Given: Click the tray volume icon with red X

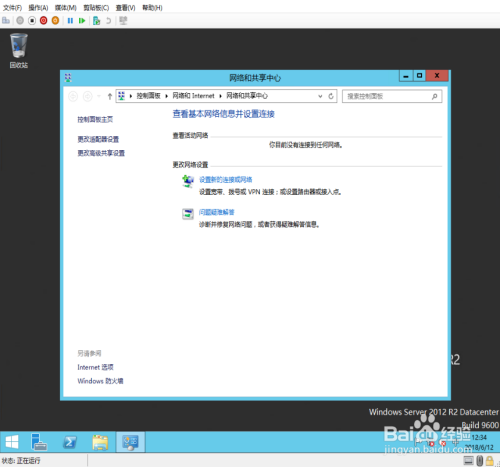Looking at the screenshot, I should (442, 443).
